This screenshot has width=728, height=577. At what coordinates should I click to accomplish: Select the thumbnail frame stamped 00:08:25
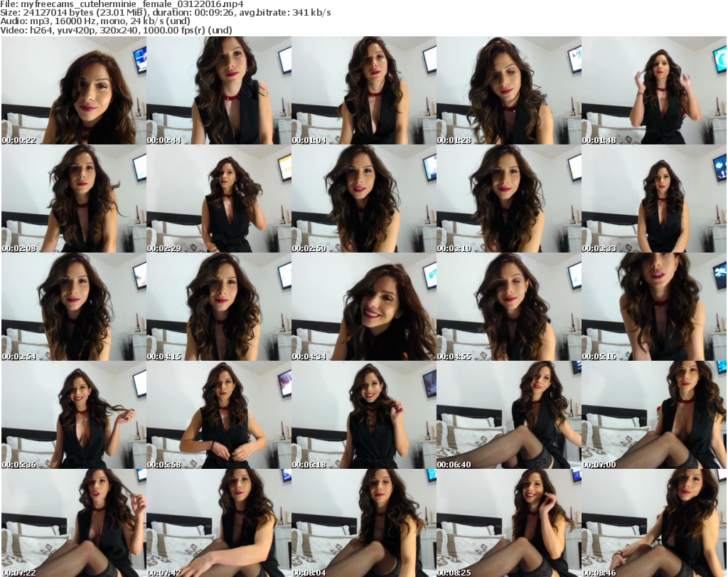[x=509, y=523]
